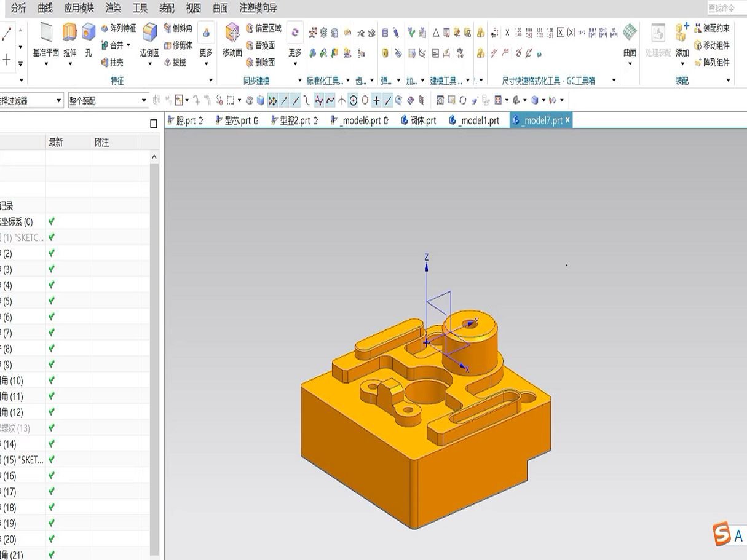Click the 删除面 delete face command

(260, 63)
